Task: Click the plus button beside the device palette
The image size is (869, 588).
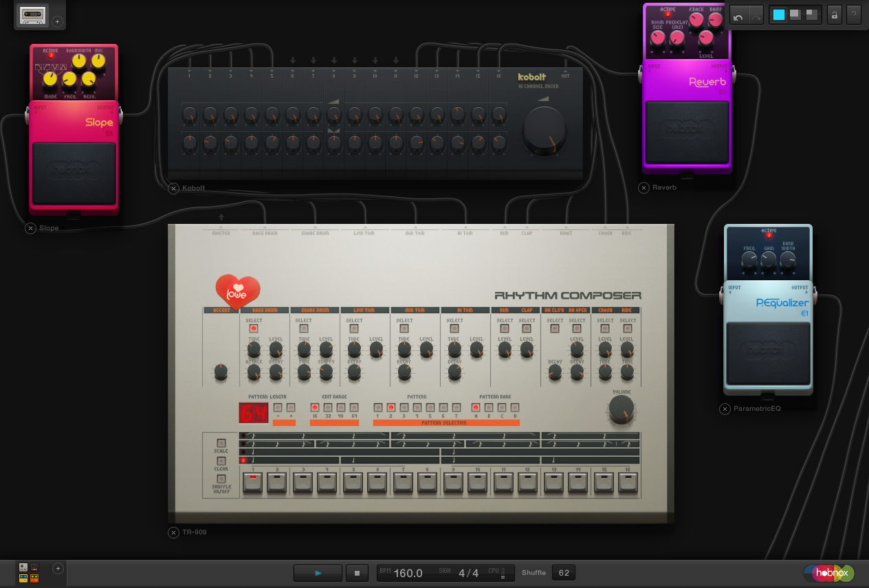Action: tap(58, 568)
